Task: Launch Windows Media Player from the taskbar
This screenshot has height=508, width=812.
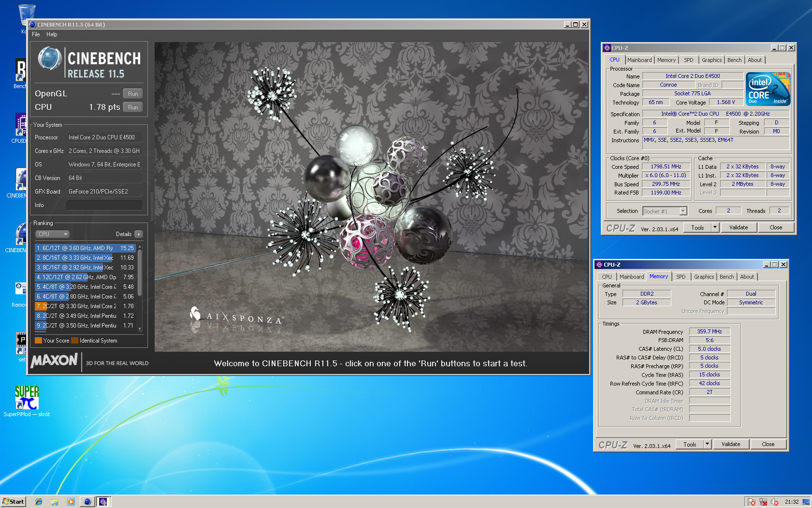Action: tap(71, 502)
